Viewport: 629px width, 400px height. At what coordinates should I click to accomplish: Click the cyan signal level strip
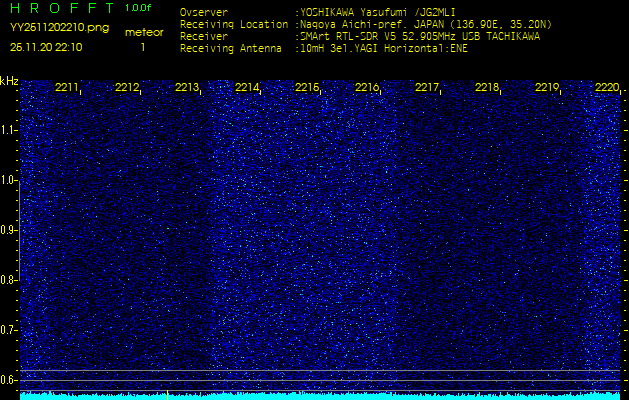point(320,396)
